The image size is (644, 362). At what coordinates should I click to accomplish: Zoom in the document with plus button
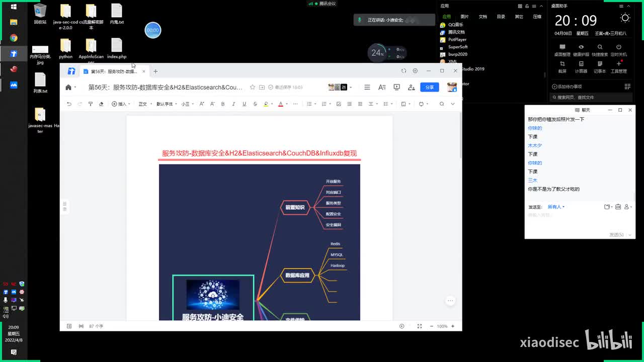(453, 326)
